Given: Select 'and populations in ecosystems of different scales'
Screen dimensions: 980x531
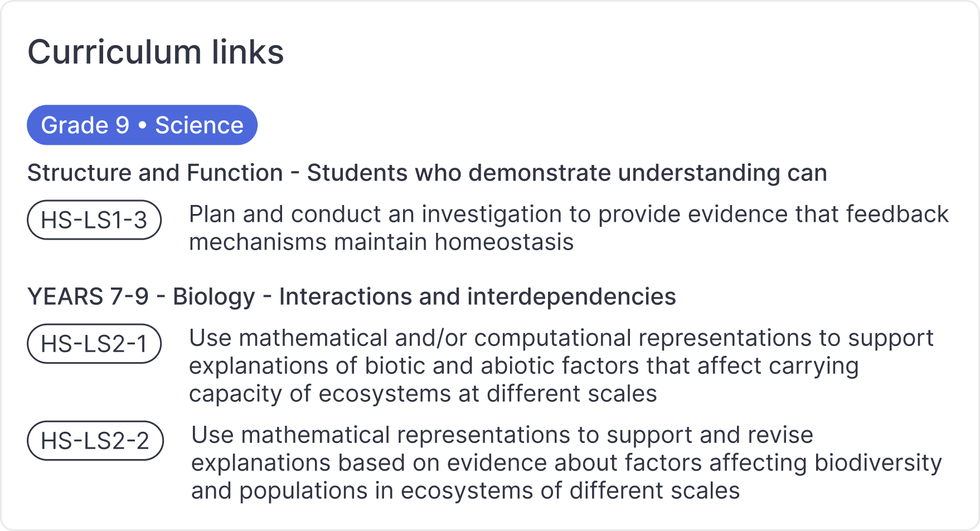Looking at the screenshot, I should (x=465, y=491).
